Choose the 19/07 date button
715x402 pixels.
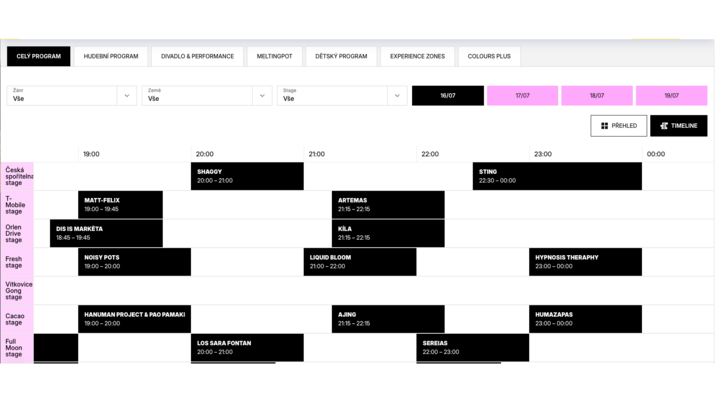671,96
